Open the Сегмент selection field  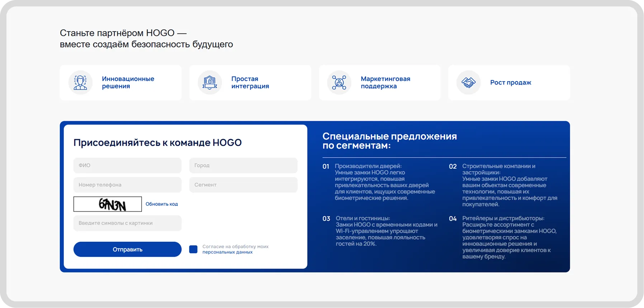pos(243,185)
